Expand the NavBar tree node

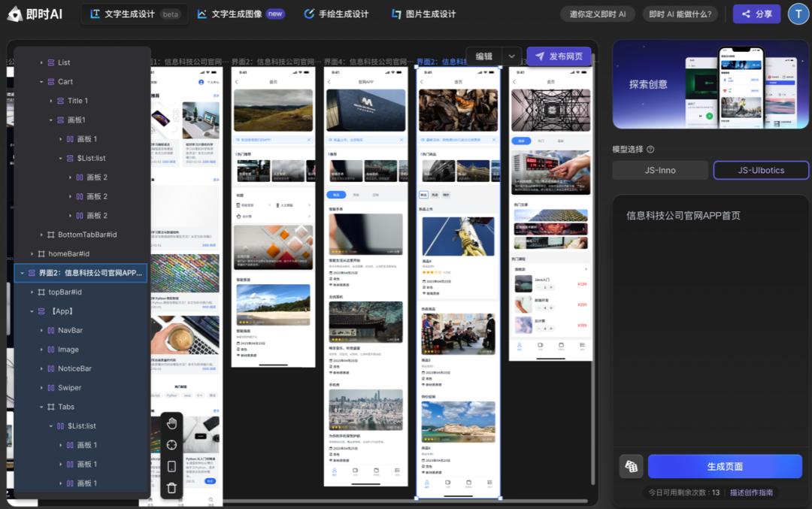(41, 330)
